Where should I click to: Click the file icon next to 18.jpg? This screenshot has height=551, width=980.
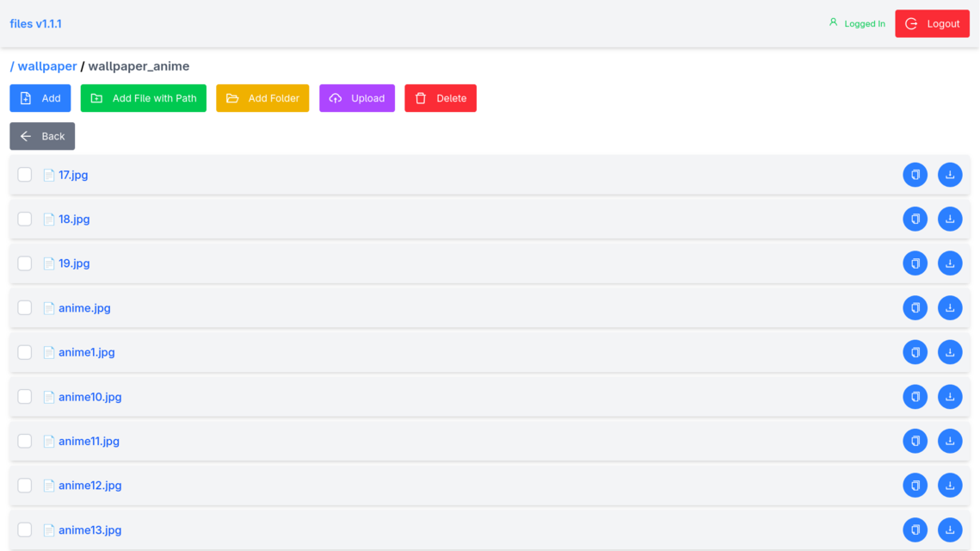48,219
